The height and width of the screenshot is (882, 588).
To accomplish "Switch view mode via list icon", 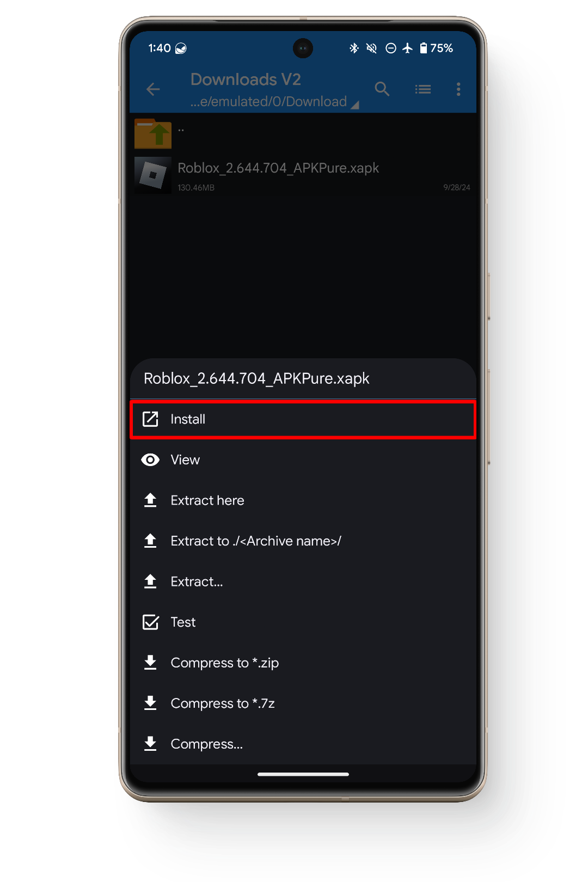I will point(423,89).
